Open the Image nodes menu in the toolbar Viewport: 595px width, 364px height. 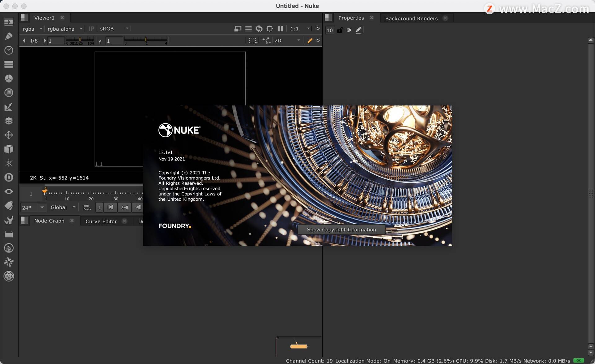pos(9,22)
